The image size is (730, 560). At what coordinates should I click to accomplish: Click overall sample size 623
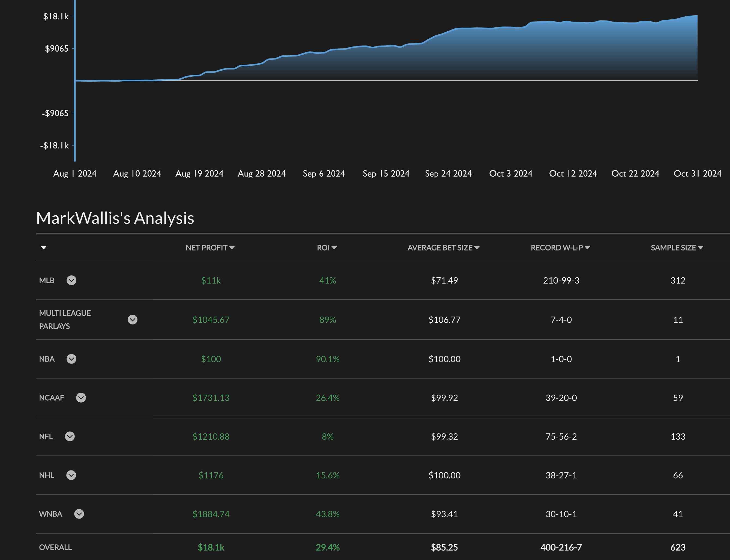pyautogui.click(x=678, y=547)
